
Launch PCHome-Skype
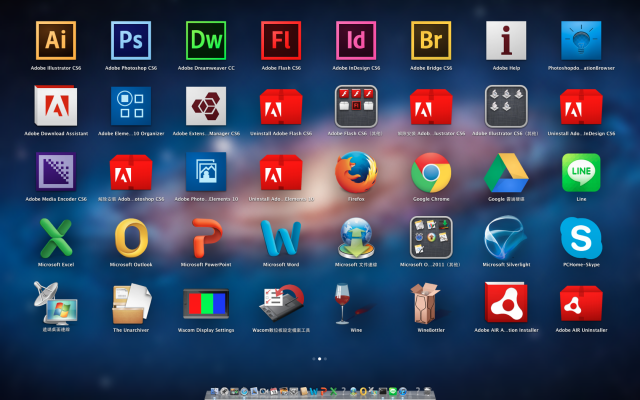pyautogui.click(x=581, y=238)
